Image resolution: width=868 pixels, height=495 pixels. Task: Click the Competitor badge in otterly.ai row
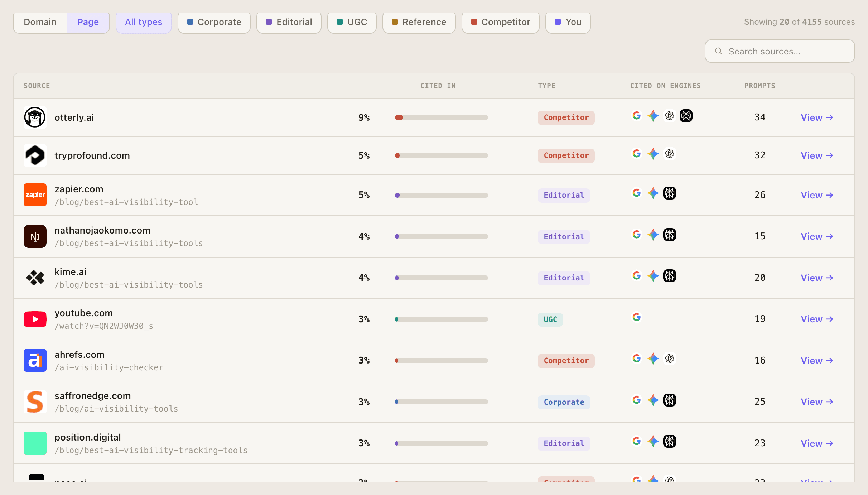point(566,117)
